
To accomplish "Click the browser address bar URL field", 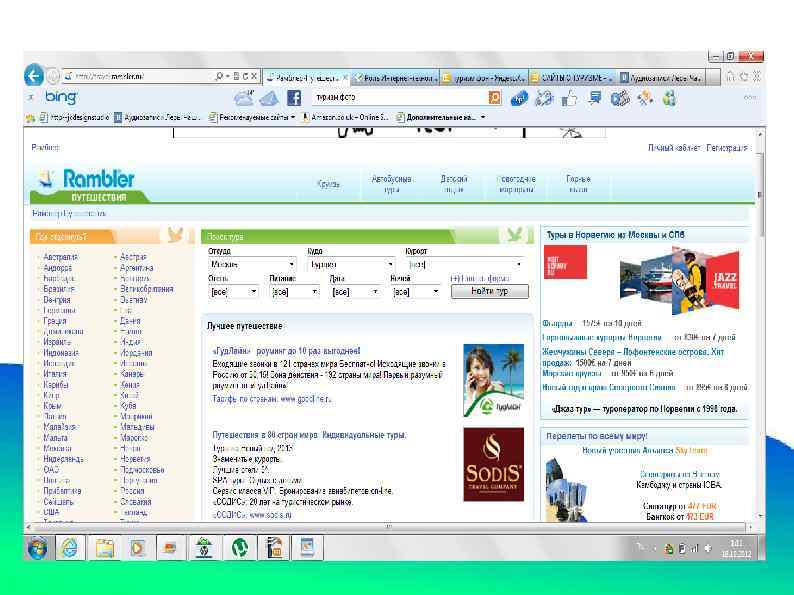I will [x=137, y=76].
